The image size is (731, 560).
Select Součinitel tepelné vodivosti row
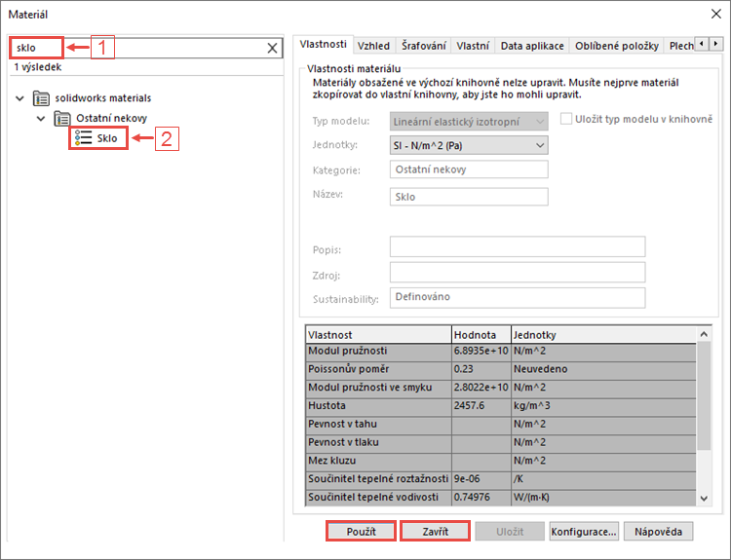[501, 497]
